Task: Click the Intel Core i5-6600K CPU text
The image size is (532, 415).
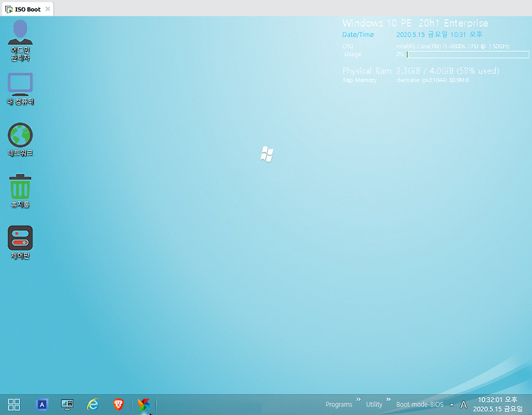Action: click(x=453, y=46)
